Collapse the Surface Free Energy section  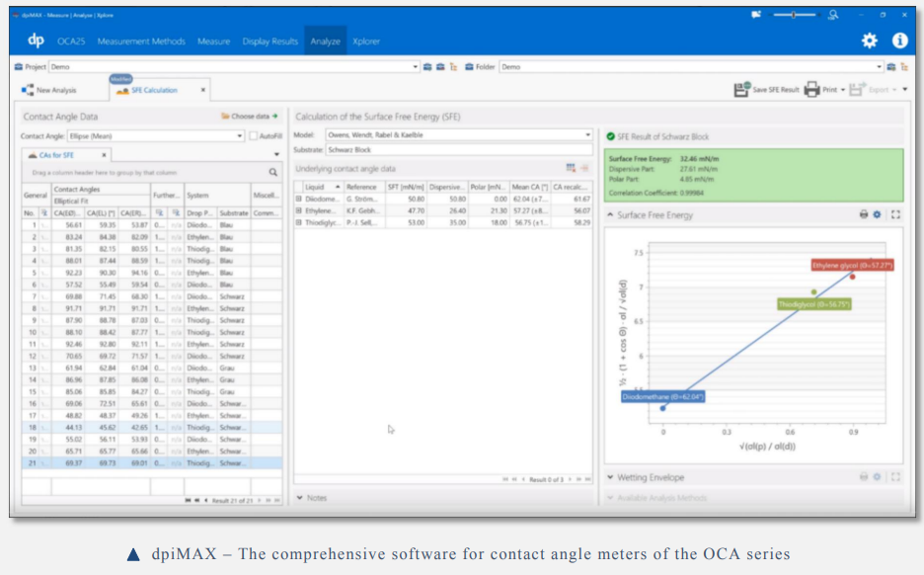click(610, 214)
